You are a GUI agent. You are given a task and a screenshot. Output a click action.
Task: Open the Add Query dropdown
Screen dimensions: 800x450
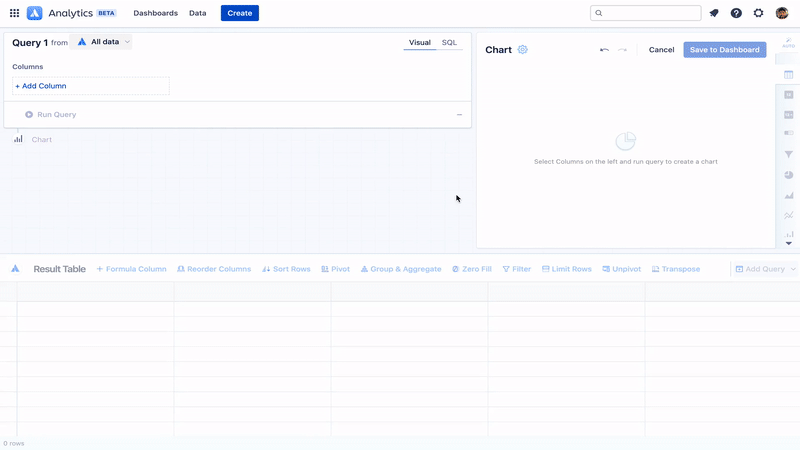tap(765, 269)
